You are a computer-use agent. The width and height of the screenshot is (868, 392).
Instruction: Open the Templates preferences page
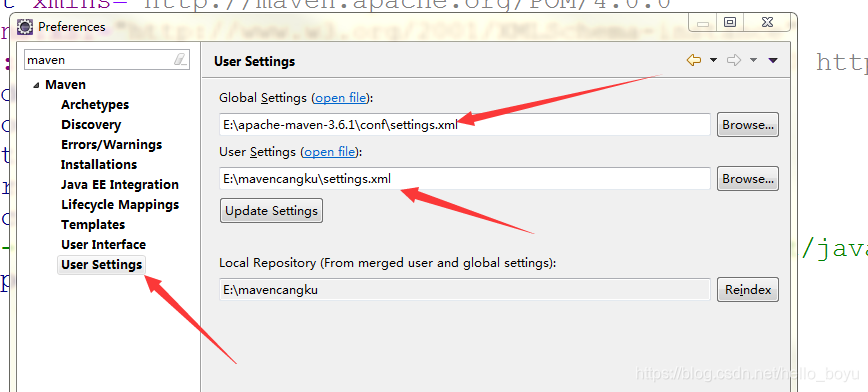[x=93, y=224]
